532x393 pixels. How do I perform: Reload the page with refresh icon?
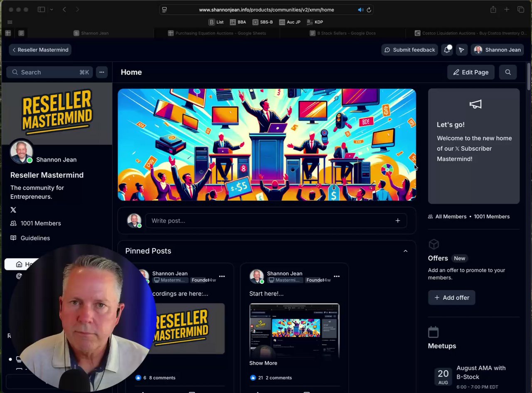point(369,10)
